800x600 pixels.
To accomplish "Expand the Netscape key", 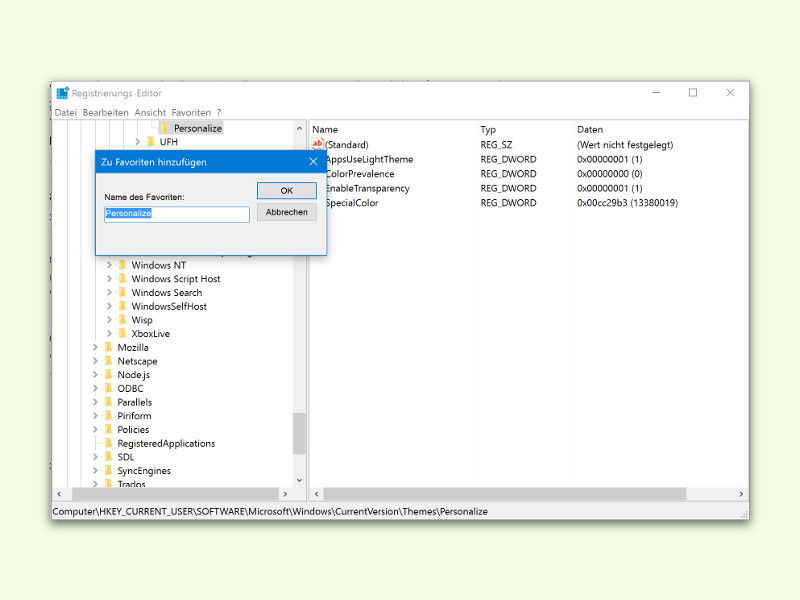I will [x=95, y=361].
